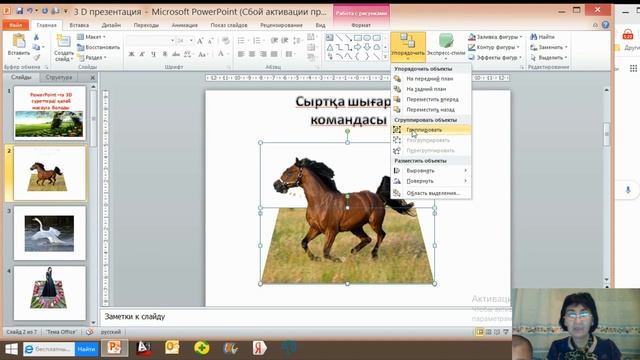The height and width of the screenshot is (360, 640).
Task: Close the slides thumbnail pane
Action: tap(93, 77)
